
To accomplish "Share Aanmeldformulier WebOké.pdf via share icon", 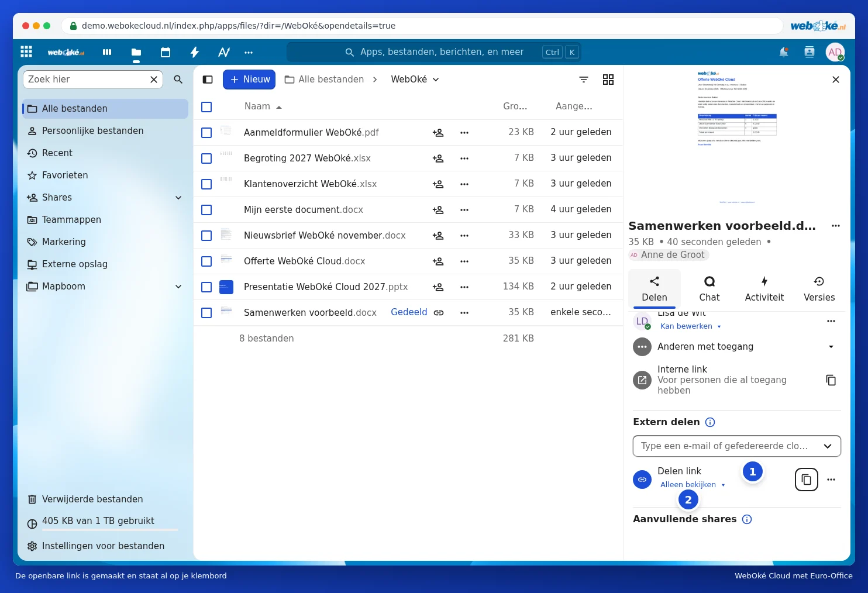I will point(438,133).
